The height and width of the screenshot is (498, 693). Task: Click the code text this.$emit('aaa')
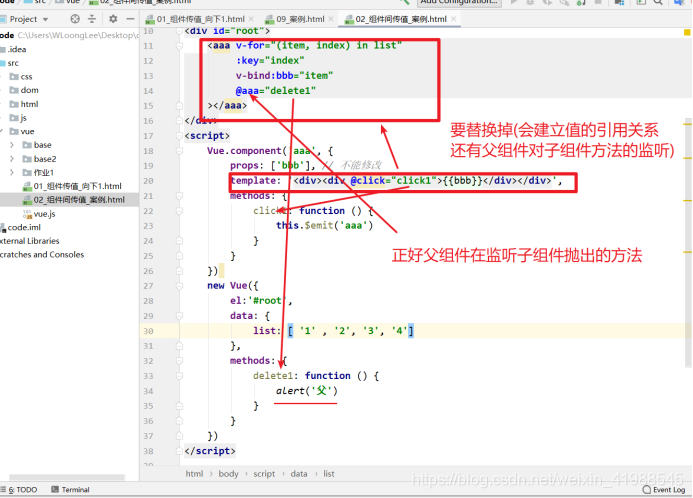pyautogui.click(x=324, y=225)
